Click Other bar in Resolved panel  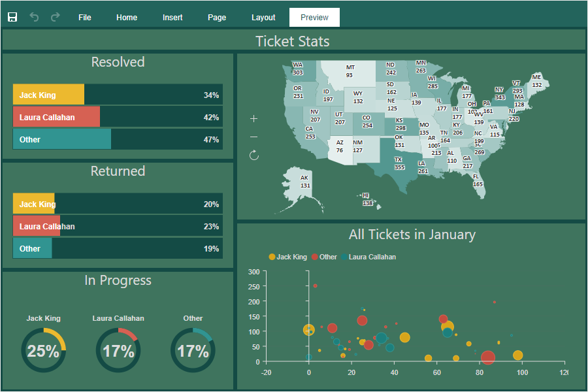[118, 139]
